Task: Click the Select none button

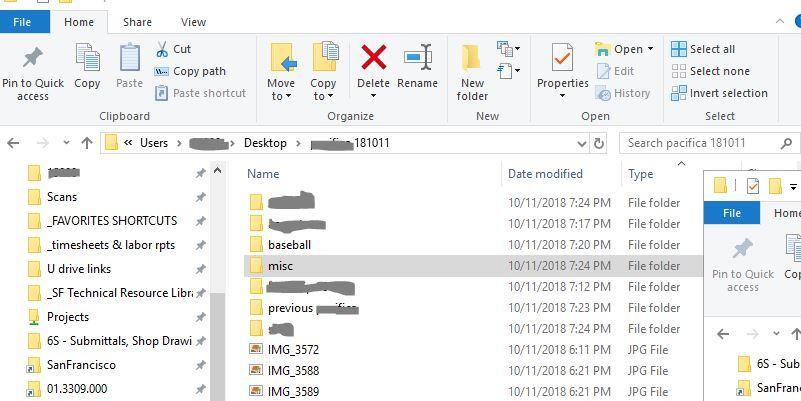Action: click(711, 71)
